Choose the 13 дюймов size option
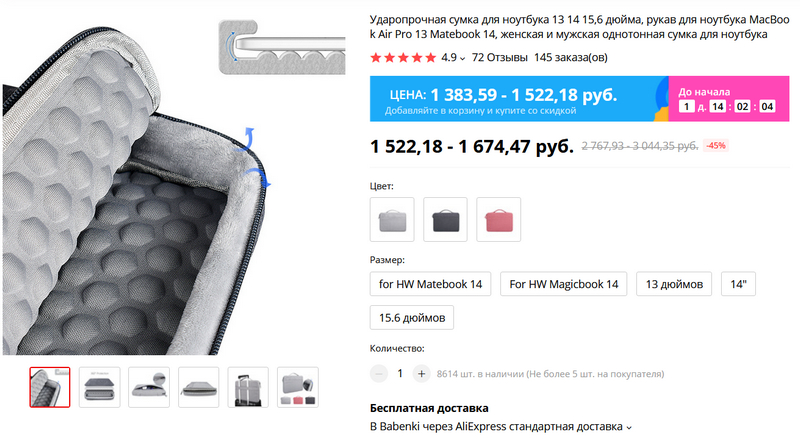The width and height of the screenshot is (800, 439). 674,284
